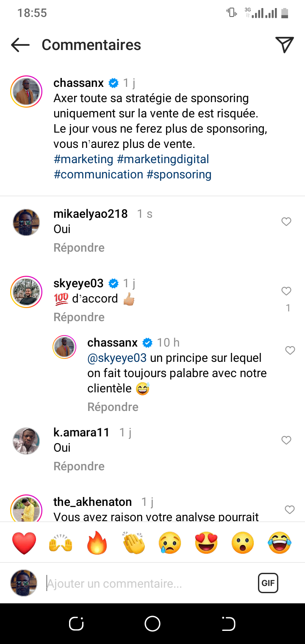Screen dimensions: 305x644
Task: Send the raised hands emoji reaction
Action: 61,543
